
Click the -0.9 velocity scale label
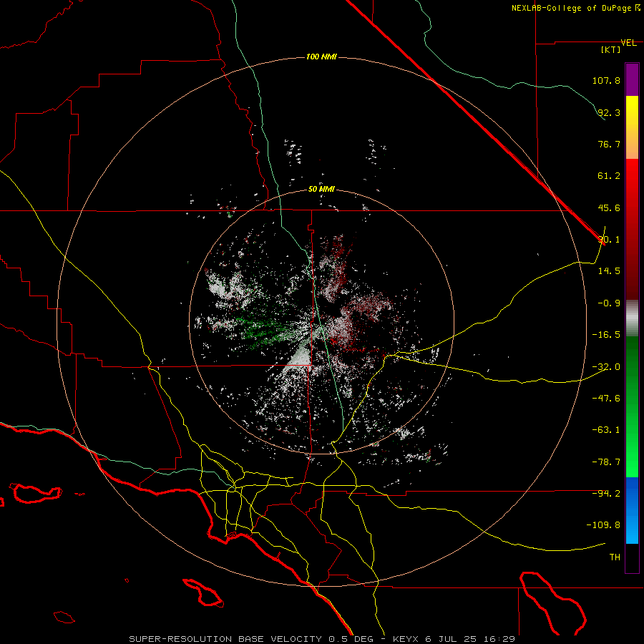[609, 303]
